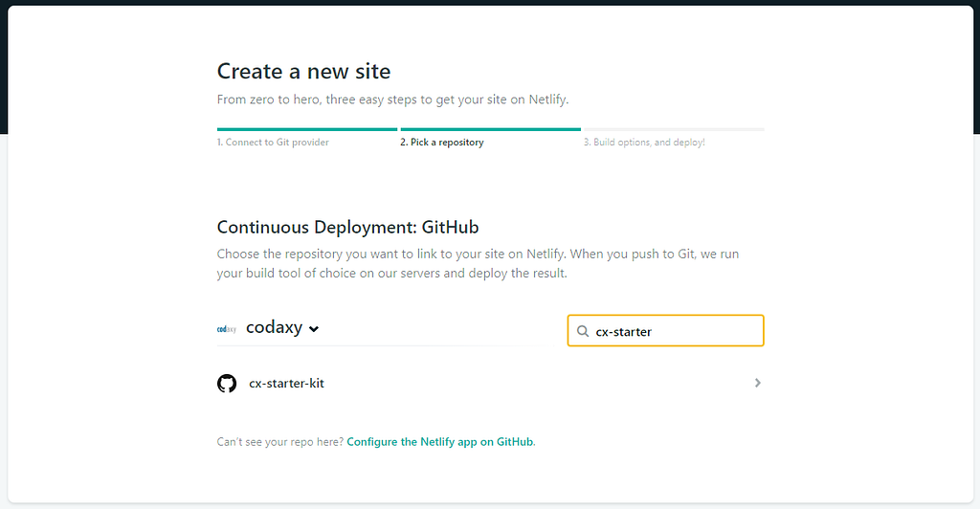Go to step 1 Connect to Git provider
This screenshot has height=509, width=980.
[273, 143]
